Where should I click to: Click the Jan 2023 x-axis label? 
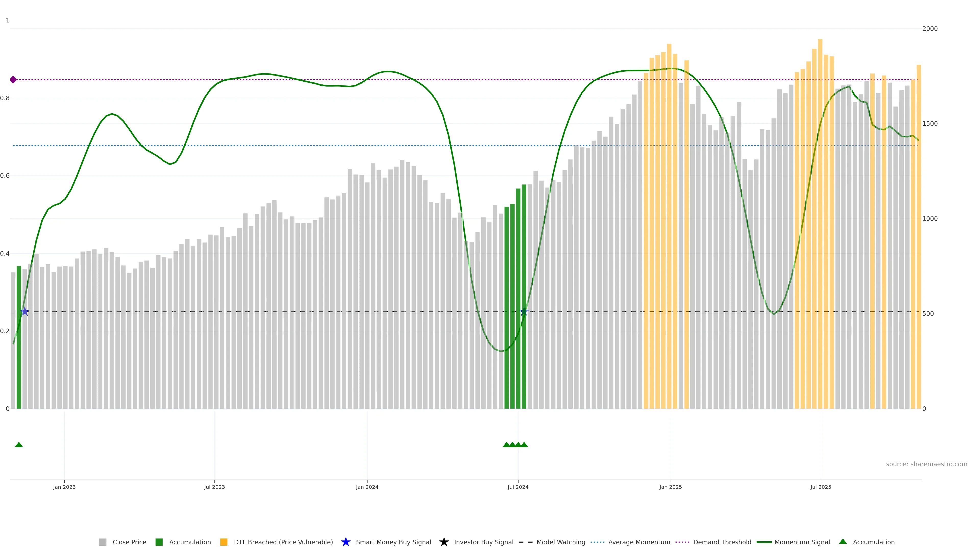point(64,487)
